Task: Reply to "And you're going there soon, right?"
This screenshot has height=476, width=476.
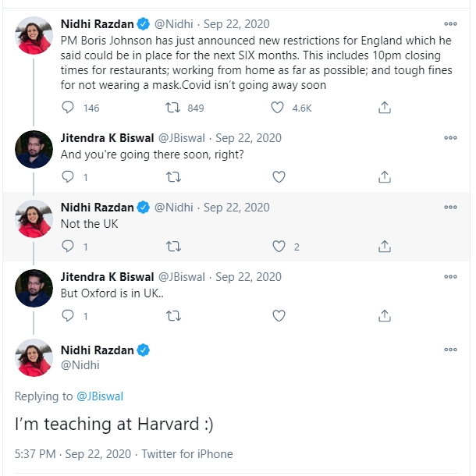Action: tap(69, 177)
